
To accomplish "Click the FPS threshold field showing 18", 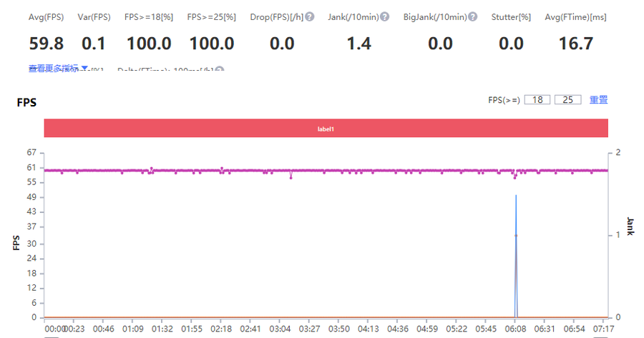I will [537, 100].
